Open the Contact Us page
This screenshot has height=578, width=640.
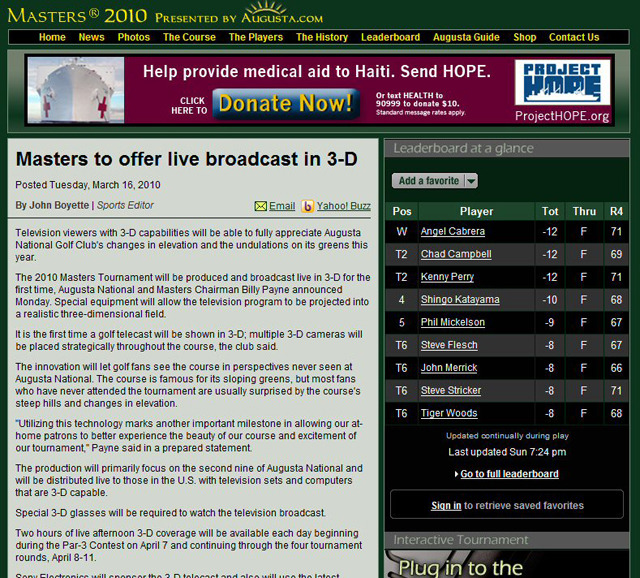coord(574,37)
